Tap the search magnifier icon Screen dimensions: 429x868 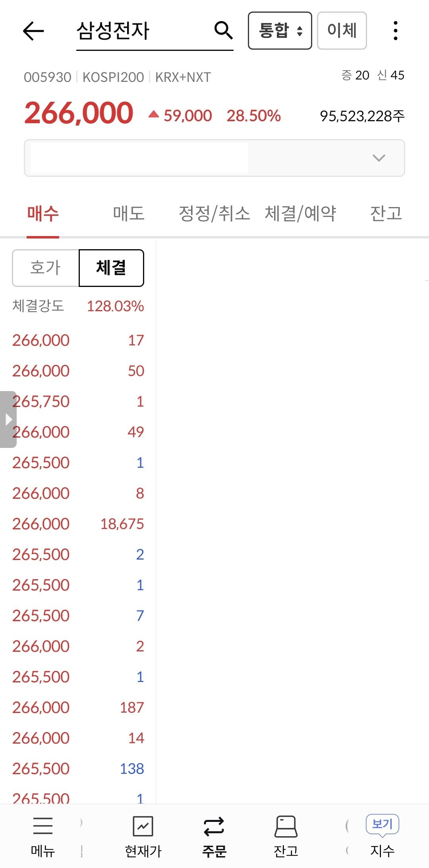pos(223,31)
